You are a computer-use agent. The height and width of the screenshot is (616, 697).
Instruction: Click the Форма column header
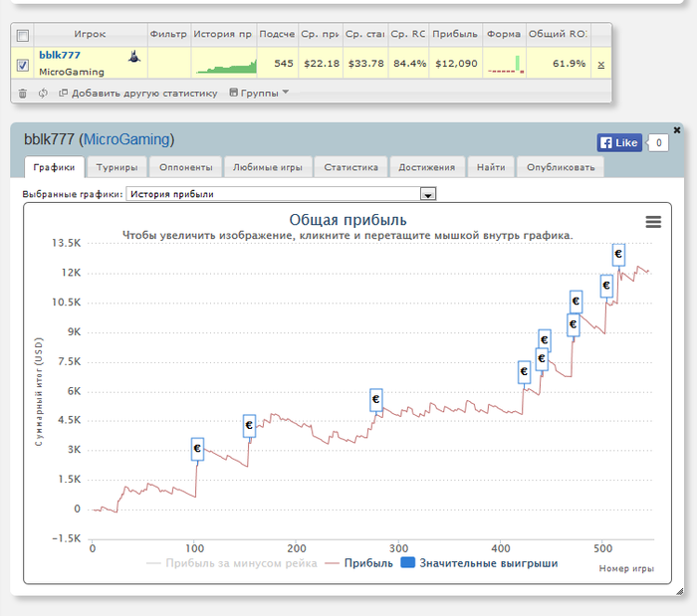pyautogui.click(x=504, y=34)
